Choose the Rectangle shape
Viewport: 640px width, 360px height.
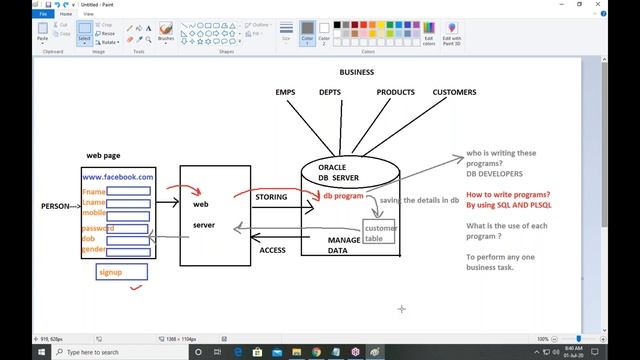pos(208,25)
